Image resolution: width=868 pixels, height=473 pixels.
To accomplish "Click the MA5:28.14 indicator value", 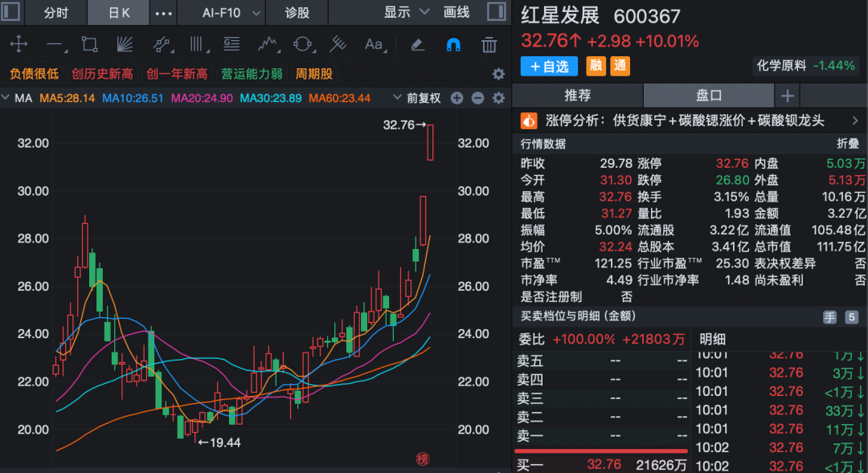I will coord(67,99).
